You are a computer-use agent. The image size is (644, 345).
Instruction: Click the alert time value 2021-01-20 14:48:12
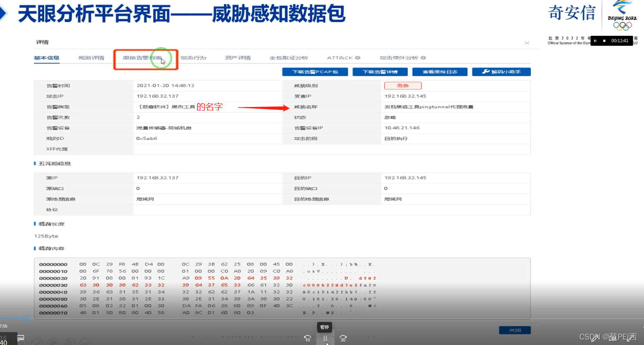point(165,85)
